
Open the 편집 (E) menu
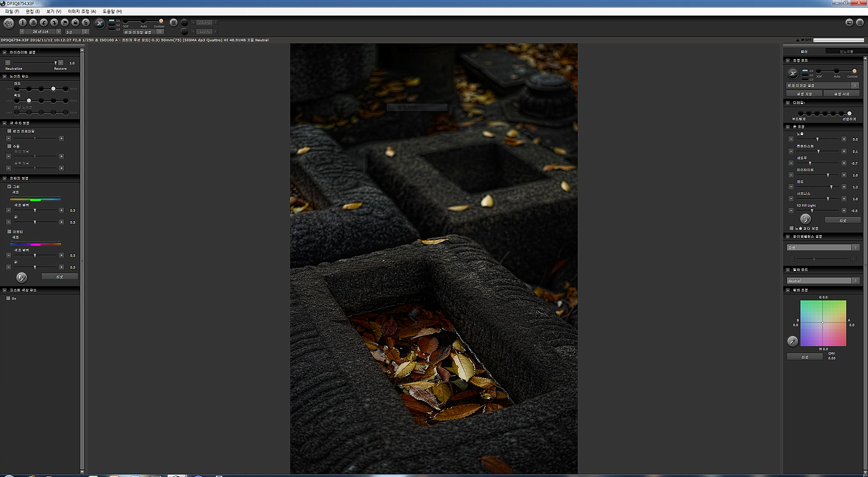coord(33,11)
